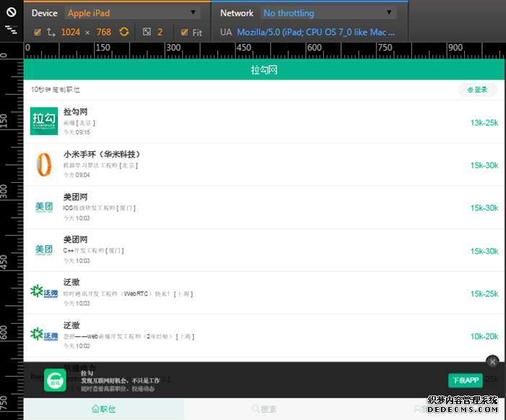506x420 pixels.
Task: Click the no-entry reset emulation icon
Action: (12, 12)
